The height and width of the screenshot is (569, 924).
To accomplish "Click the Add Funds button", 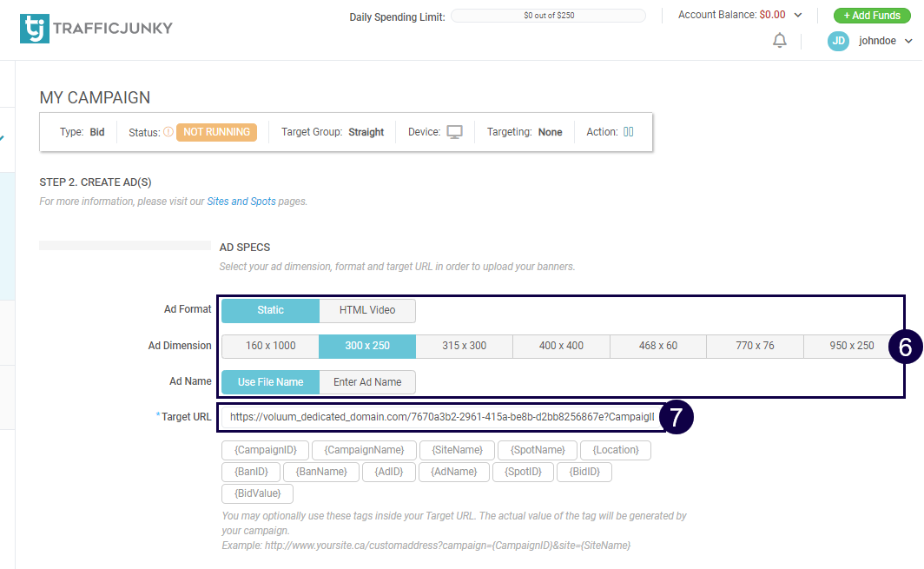I will click(871, 16).
